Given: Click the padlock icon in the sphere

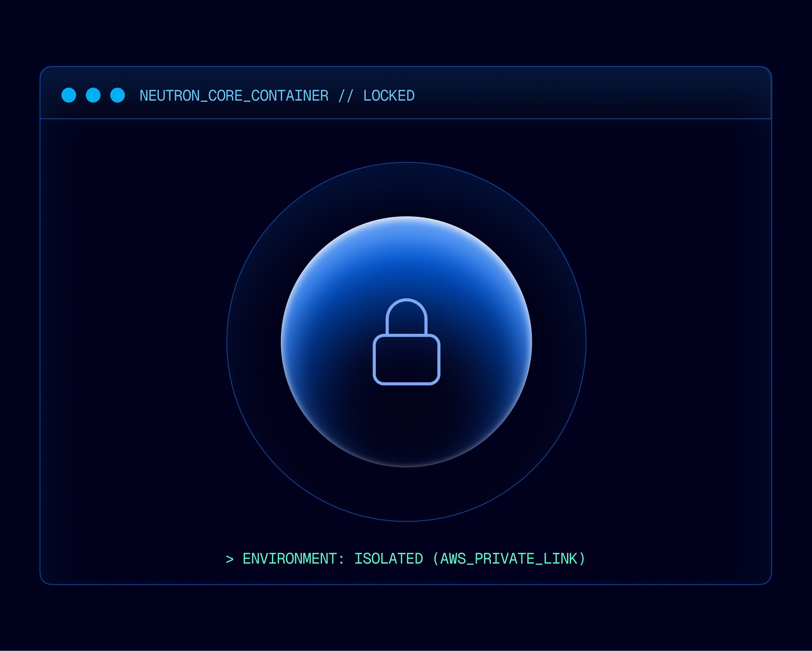Looking at the screenshot, I should coord(406,342).
